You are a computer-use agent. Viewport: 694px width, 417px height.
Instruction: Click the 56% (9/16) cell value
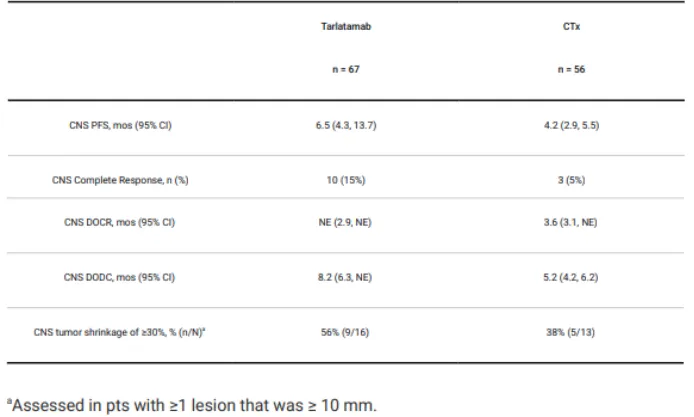345,332
